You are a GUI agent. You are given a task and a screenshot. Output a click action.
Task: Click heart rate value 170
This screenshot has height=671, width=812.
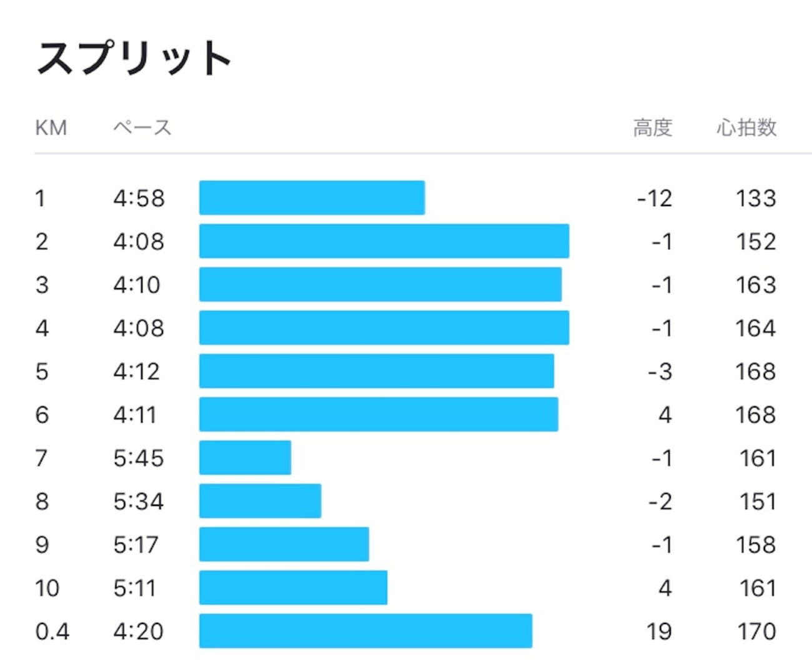(756, 632)
